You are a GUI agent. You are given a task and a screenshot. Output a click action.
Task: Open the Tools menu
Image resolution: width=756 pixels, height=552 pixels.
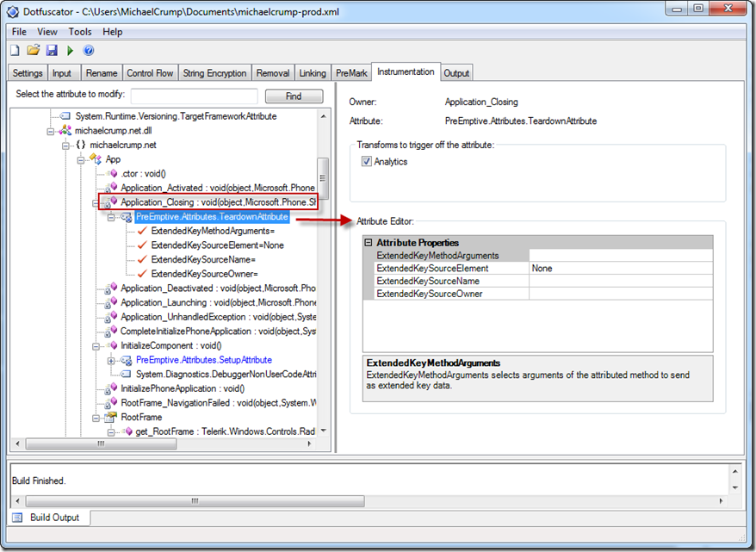80,32
